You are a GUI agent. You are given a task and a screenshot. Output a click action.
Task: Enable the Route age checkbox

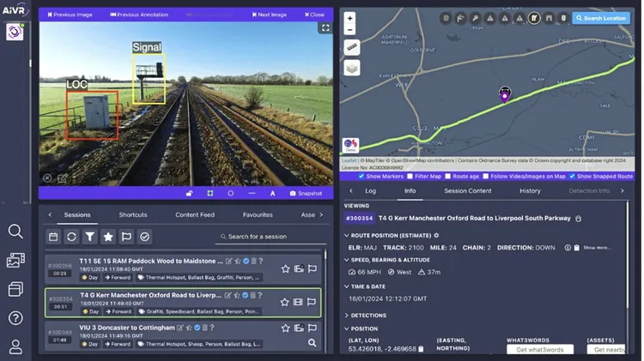tap(447, 176)
